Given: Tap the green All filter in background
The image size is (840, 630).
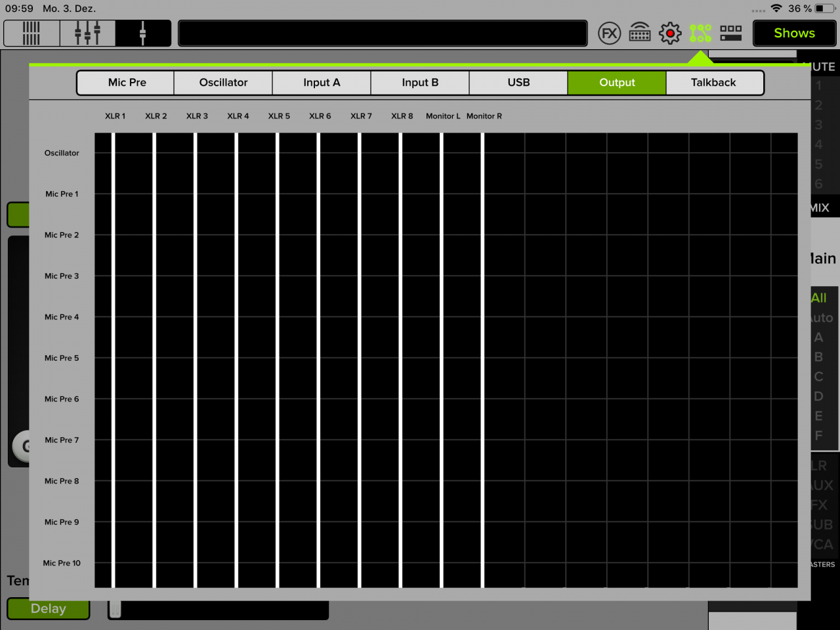Looking at the screenshot, I should tap(819, 298).
